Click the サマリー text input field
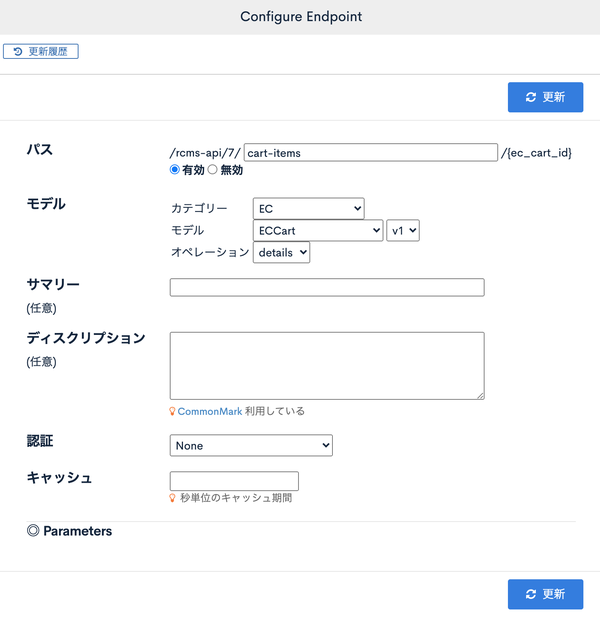Image resolution: width=600 pixels, height=617 pixels. 327,287
